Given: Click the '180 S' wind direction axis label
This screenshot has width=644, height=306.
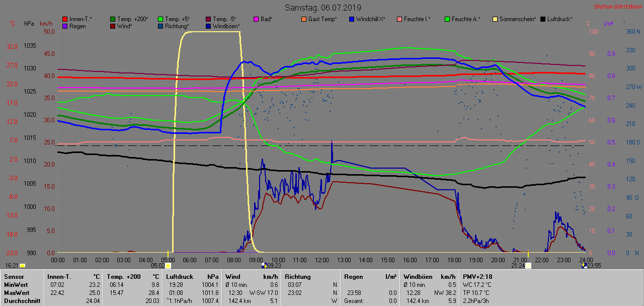Looking at the screenshot, I should pos(633,142).
